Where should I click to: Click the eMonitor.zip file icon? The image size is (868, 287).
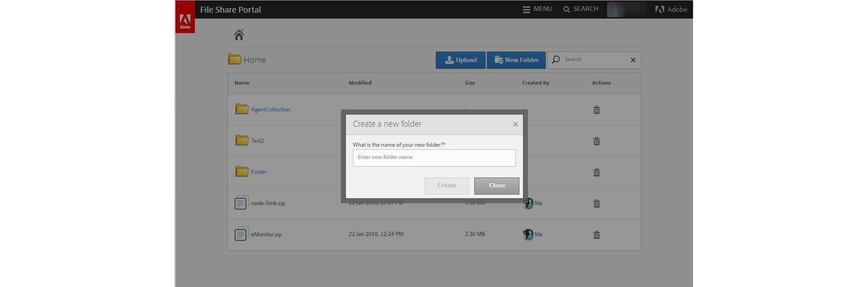(x=241, y=234)
